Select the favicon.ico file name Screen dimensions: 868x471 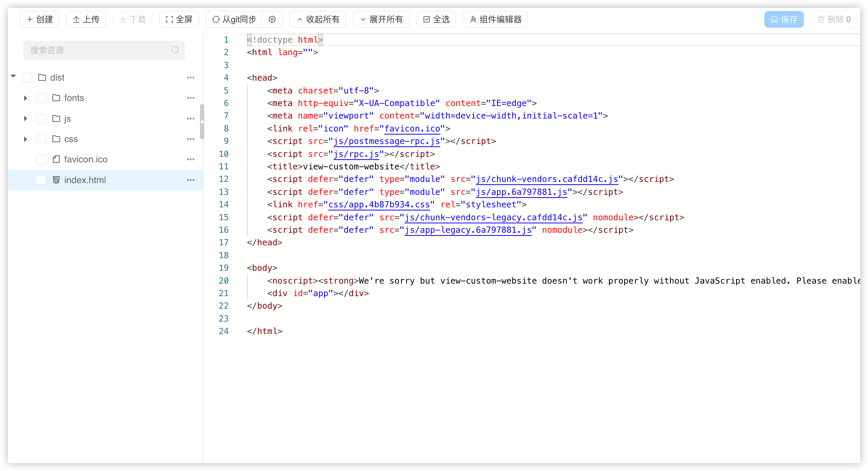(86, 159)
